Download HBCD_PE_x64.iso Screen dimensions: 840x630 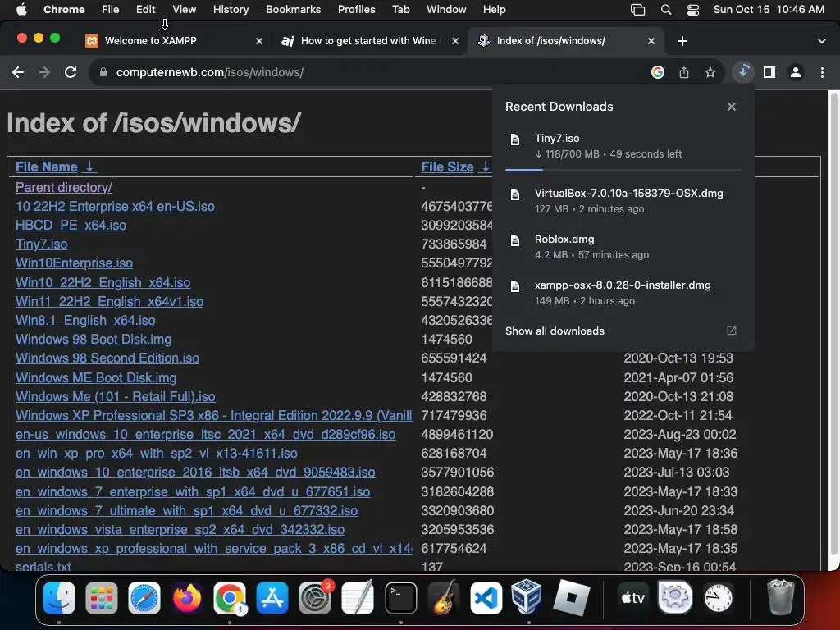point(71,225)
